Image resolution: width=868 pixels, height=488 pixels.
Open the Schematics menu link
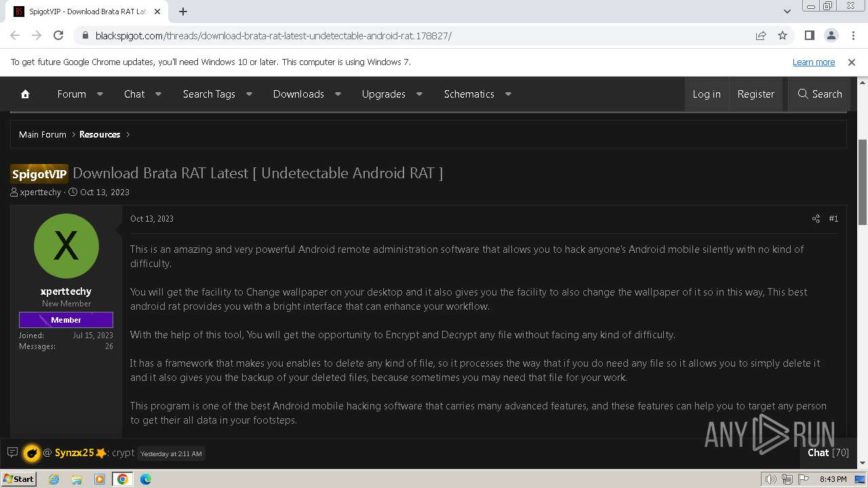click(469, 94)
